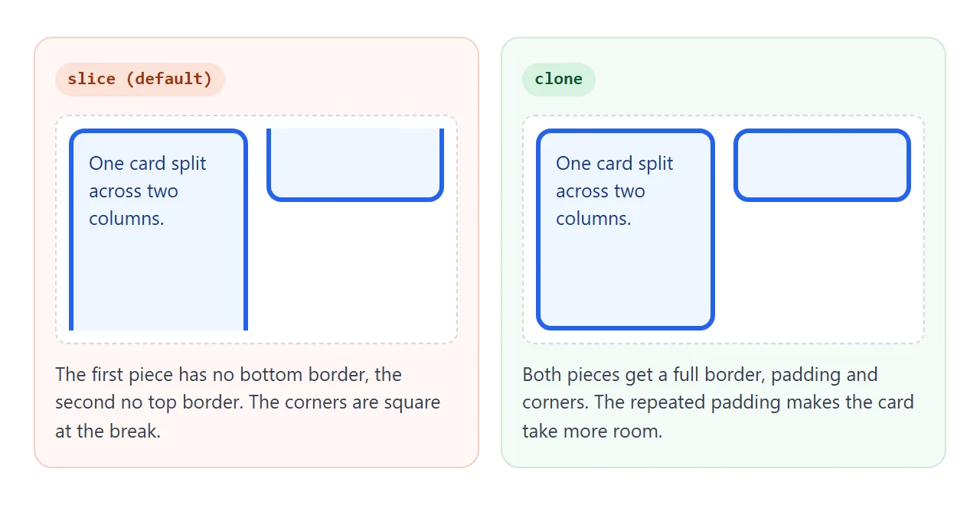980x508 pixels.
Task: Click the empty second clone card piece
Action: (822, 165)
